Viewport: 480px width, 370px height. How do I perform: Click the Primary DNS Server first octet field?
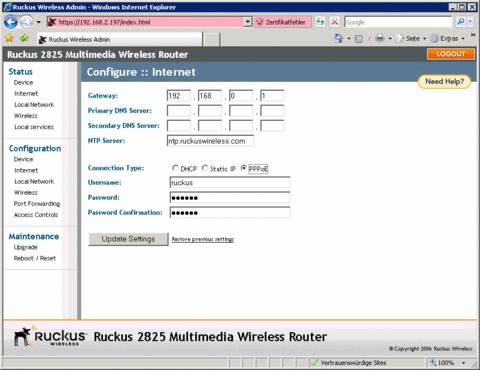point(179,111)
